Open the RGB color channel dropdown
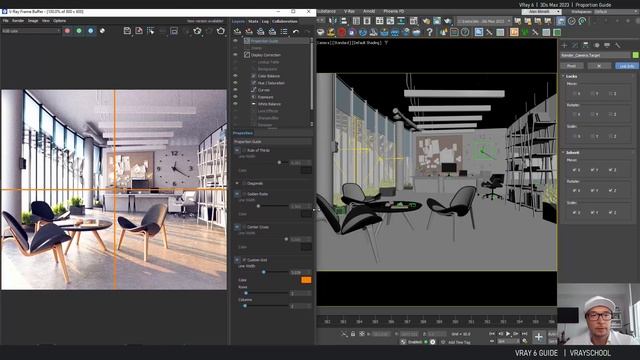 31,31
